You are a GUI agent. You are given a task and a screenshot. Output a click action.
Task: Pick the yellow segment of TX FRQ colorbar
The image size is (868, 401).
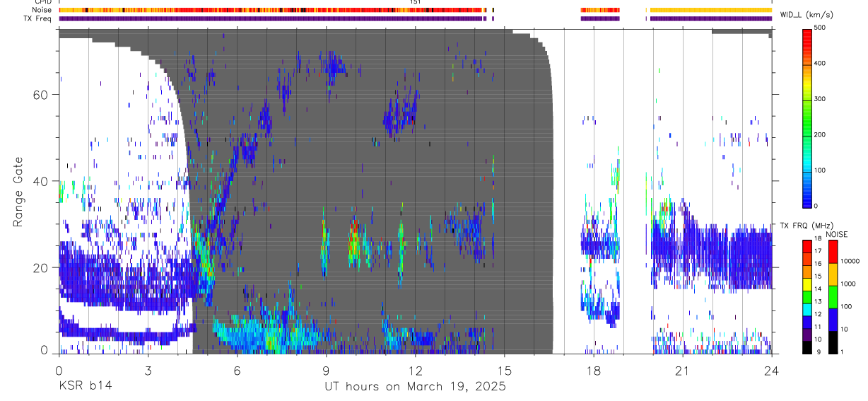pos(807,284)
